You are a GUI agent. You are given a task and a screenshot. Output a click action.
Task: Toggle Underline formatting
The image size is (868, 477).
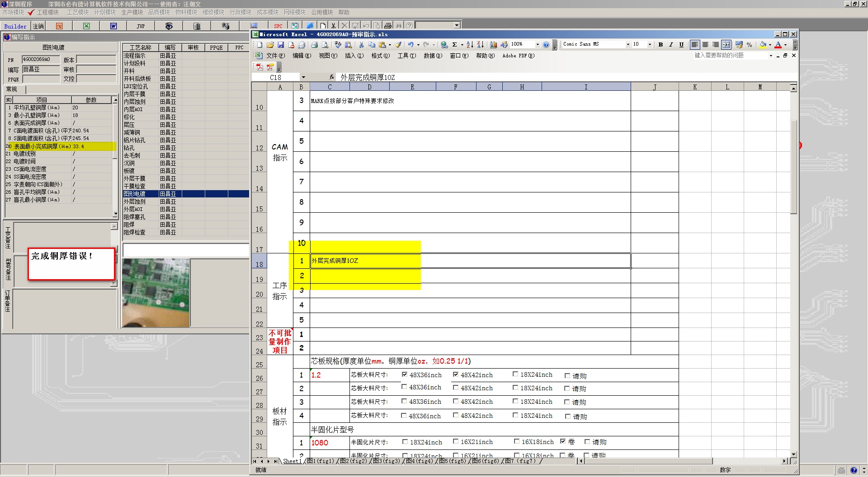click(681, 44)
